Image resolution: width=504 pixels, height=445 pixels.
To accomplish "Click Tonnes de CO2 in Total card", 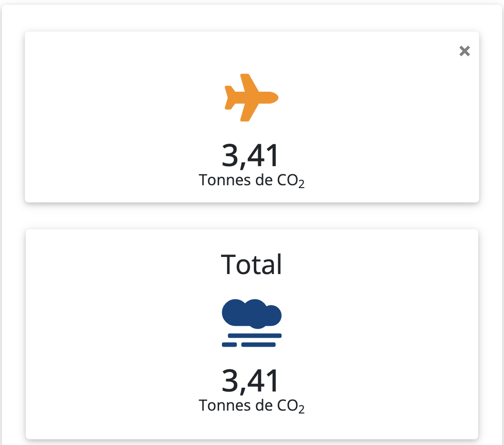I will 252,405.
